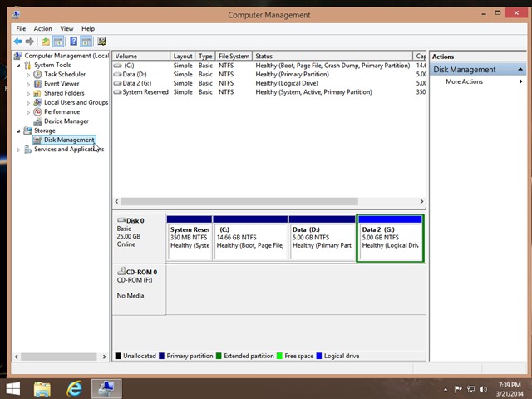Sort by the File System column header
The height and width of the screenshot is (399, 532).
coord(234,56)
